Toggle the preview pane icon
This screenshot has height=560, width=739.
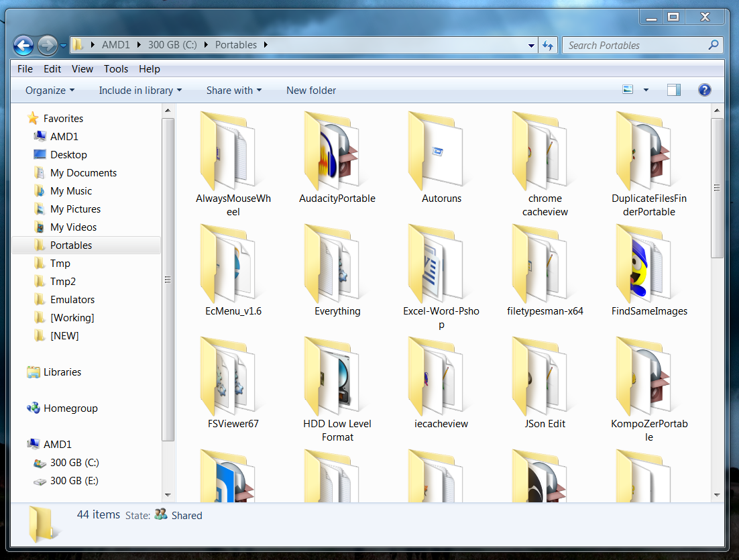tap(673, 90)
